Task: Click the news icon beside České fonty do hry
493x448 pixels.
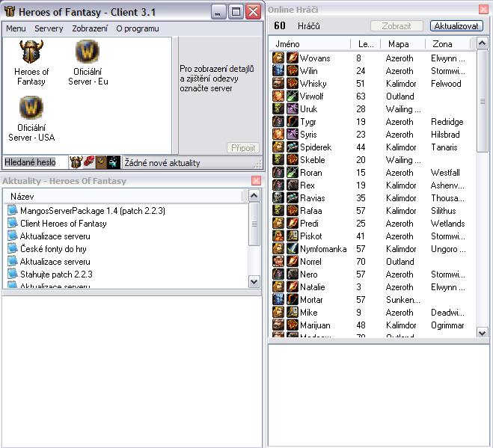Action: [12, 248]
